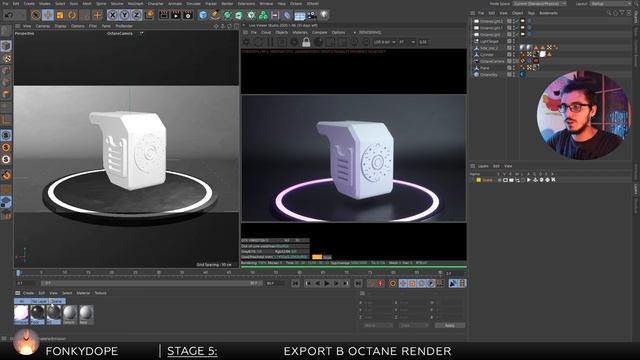Open size mode dropdown next to Apply

click(x=414, y=325)
